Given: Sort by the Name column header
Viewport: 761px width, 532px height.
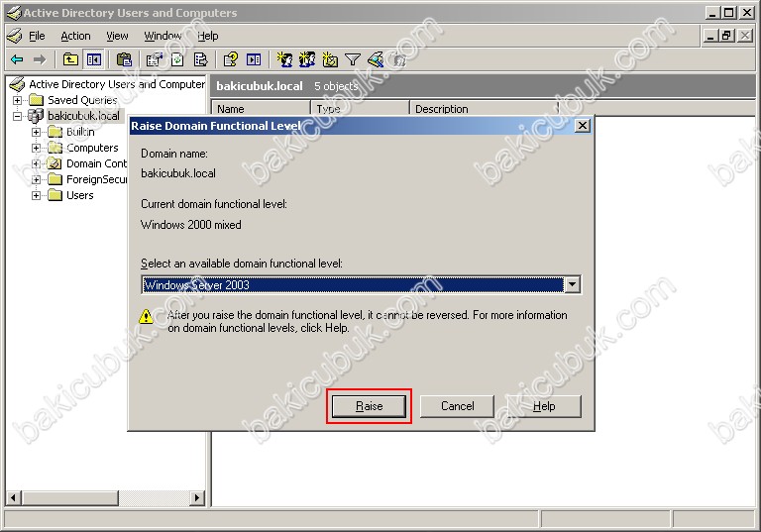Looking at the screenshot, I should [x=262, y=109].
